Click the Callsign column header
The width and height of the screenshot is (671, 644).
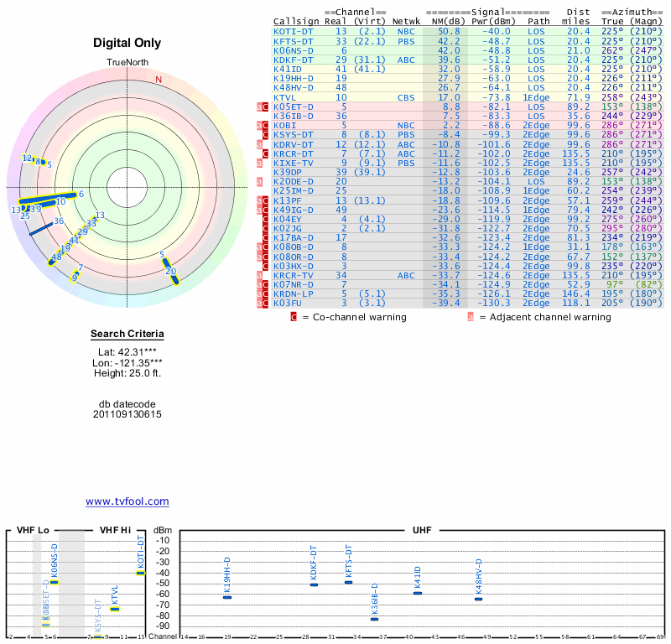tap(296, 21)
